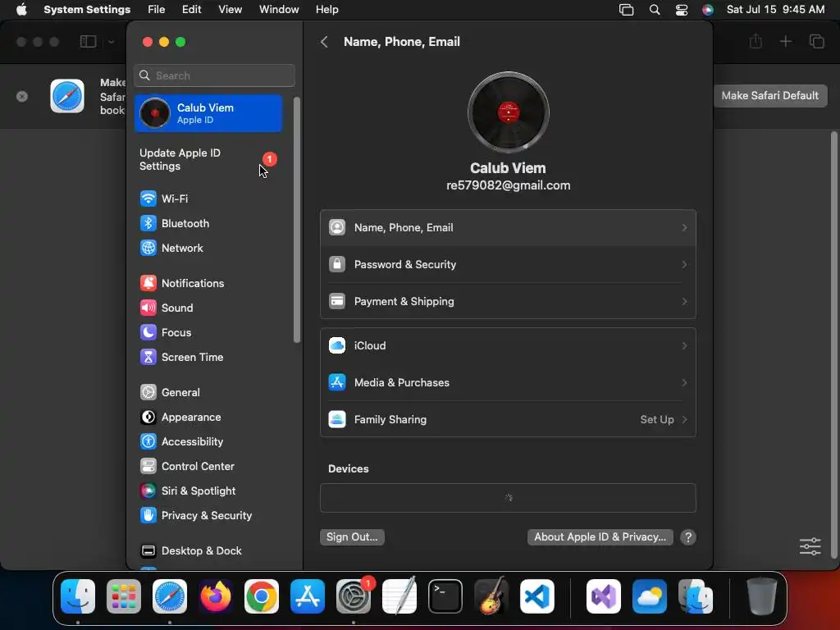Open the Window menu
This screenshot has width=840, height=630.
[x=279, y=10]
